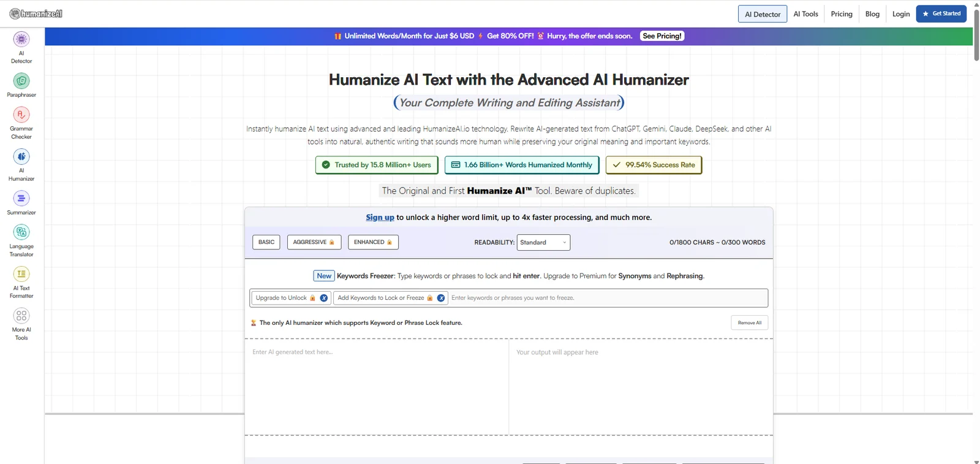
Task: Click the See Pricing! banner button
Action: (x=662, y=36)
